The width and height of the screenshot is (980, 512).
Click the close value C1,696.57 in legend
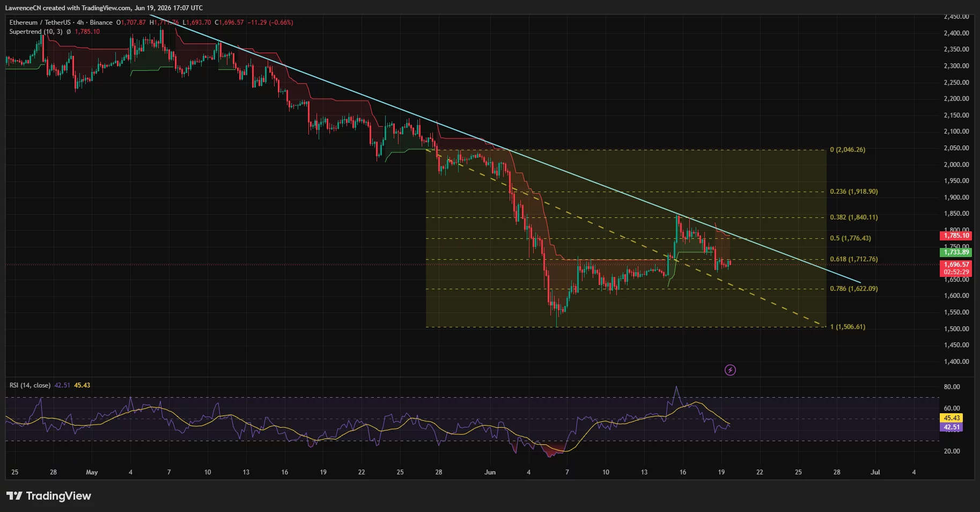click(229, 23)
